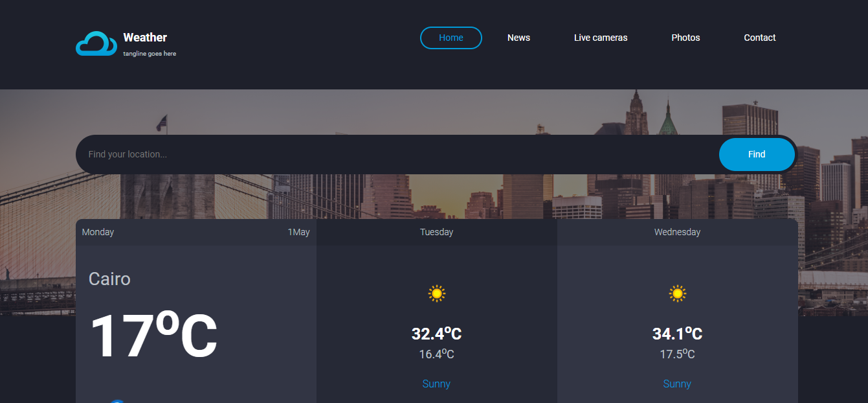Select the Wednesday forecast header
This screenshot has height=403, width=868.
[677, 232]
